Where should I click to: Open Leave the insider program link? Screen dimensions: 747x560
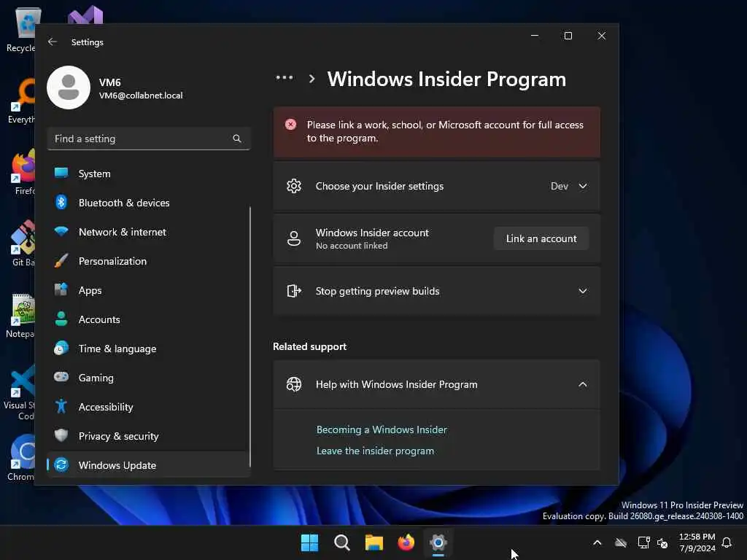tap(376, 451)
